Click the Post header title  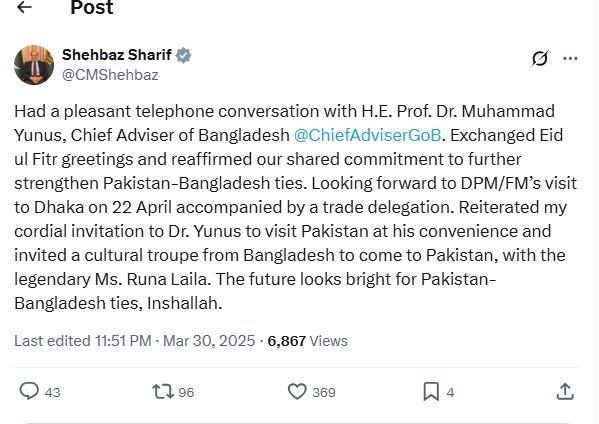coord(92,8)
